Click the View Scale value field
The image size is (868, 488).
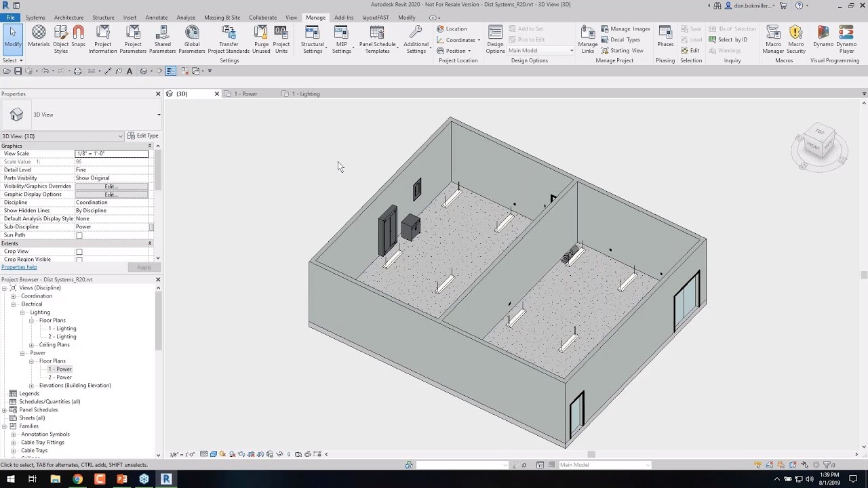111,154
